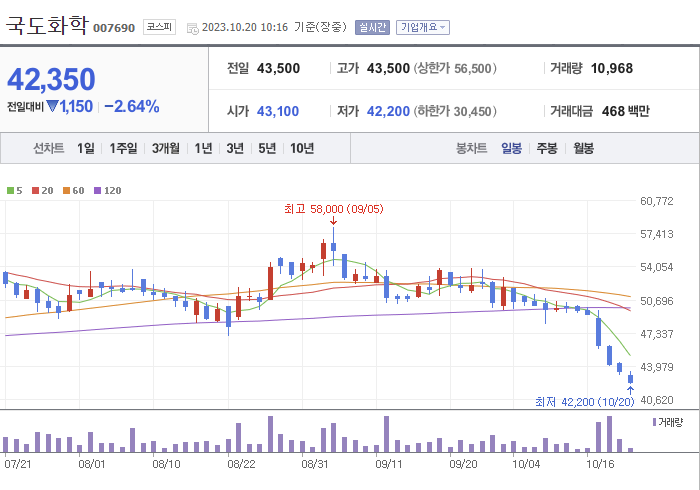This screenshot has width=700, height=490.
Task: Click the 하한가 30,450 text
Action: pyautogui.click(x=455, y=111)
